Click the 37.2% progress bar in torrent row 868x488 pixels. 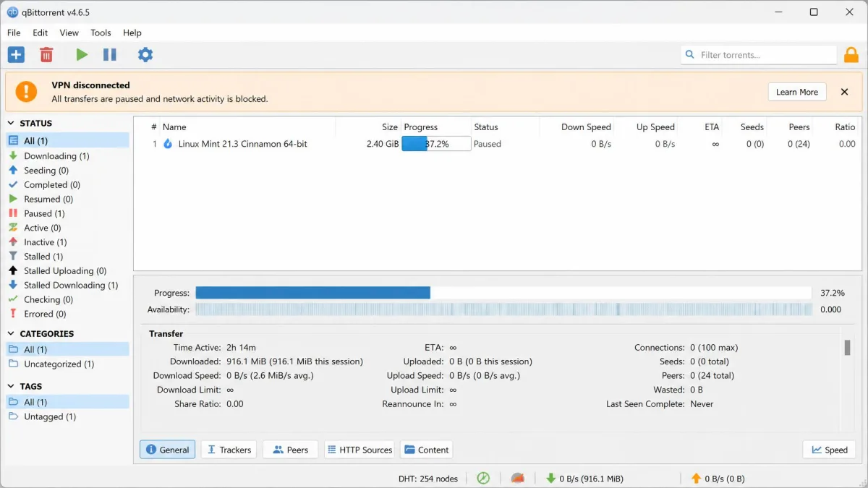tap(436, 144)
